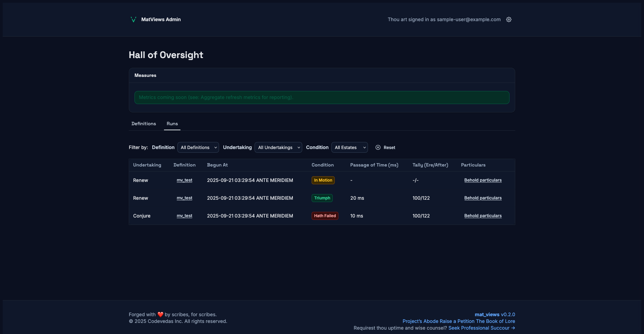Click the red heart icon in footer
Image resolution: width=644 pixels, height=334 pixels.
click(x=160, y=315)
